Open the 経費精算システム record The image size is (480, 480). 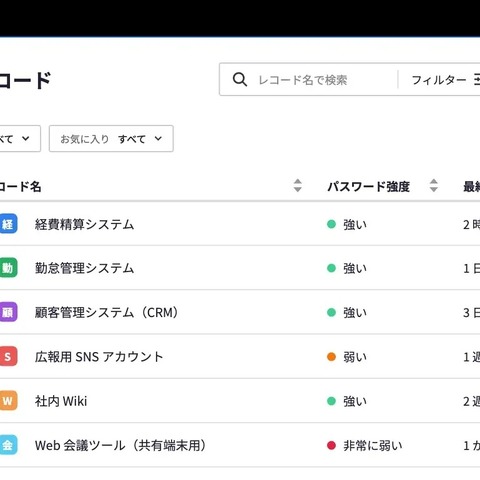click(84, 224)
